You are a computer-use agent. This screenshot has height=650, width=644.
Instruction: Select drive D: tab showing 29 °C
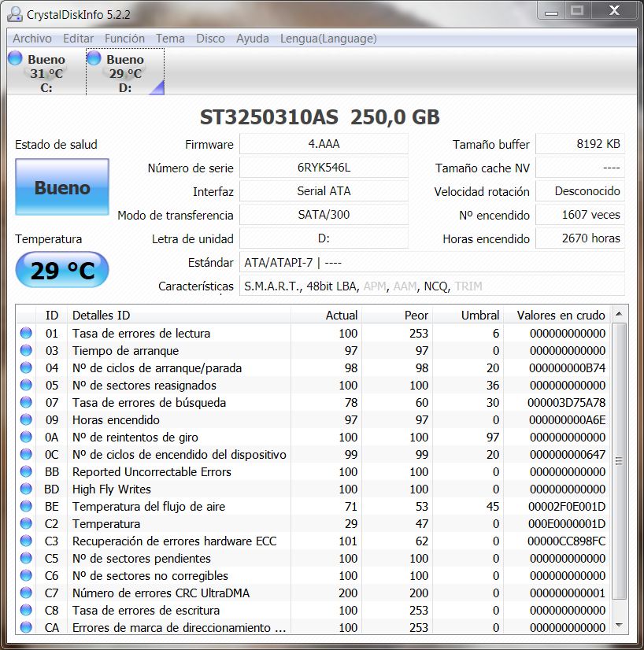[125, 72]
